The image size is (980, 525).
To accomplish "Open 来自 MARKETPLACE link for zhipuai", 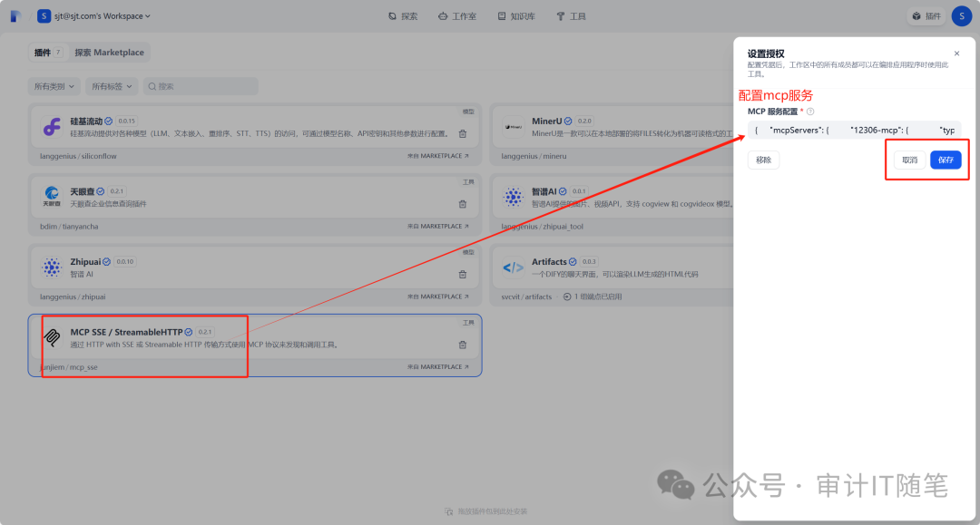I will tap(437, 297).
